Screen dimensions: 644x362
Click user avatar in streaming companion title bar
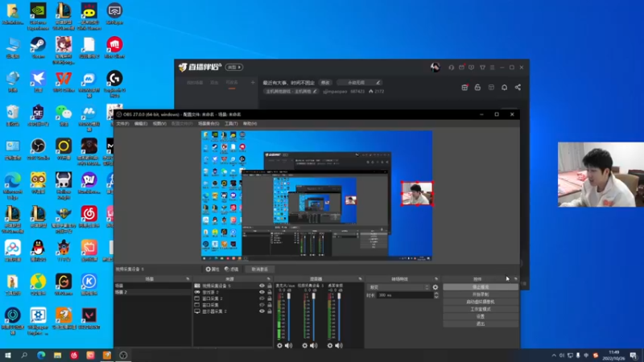click(x=436, y=67)
